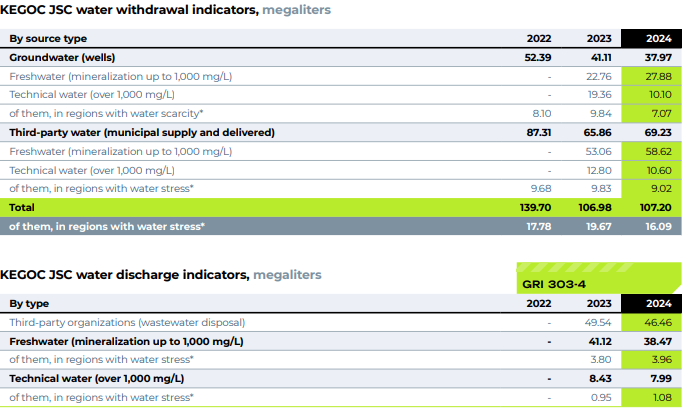
Task: Click the water discharge indicators title
Action: click(x=160, y=274)
